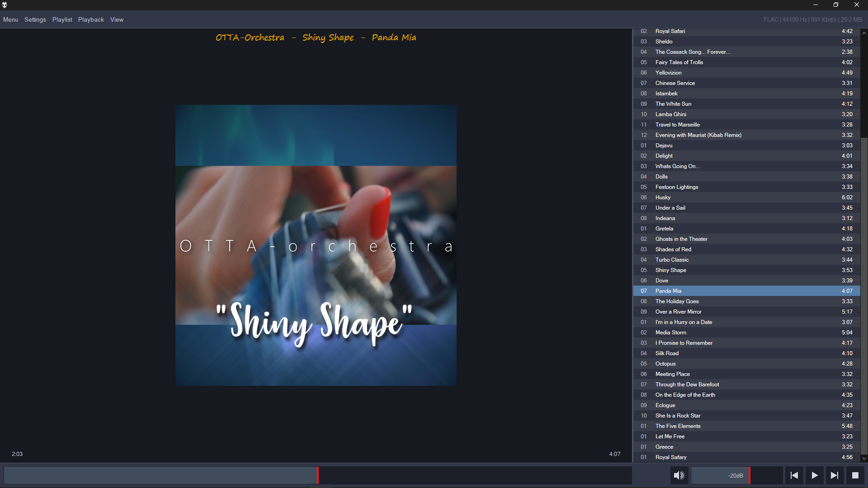
Task: Click the Shiny Shape album cover art
Action: tap(316, 245)
